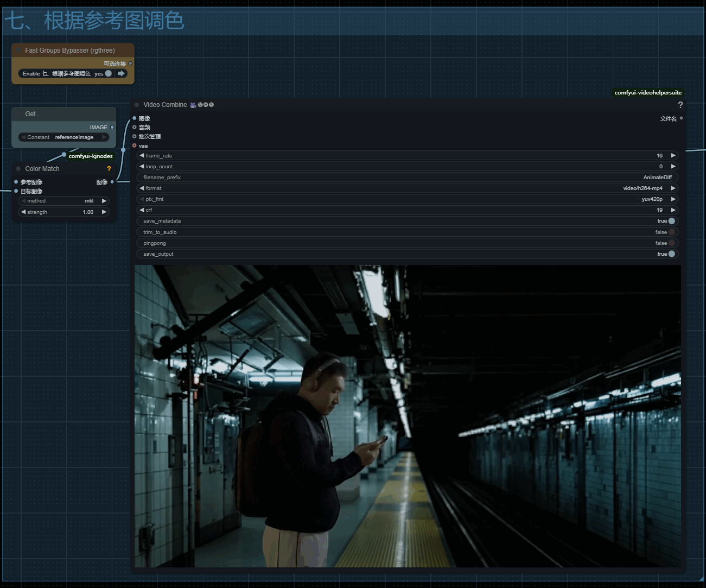Image resolution: width=706 pixels, height=588 pixels.
Task: Click the filename_prefix field with AnimateDiff
Action: [x=407, y=178]
